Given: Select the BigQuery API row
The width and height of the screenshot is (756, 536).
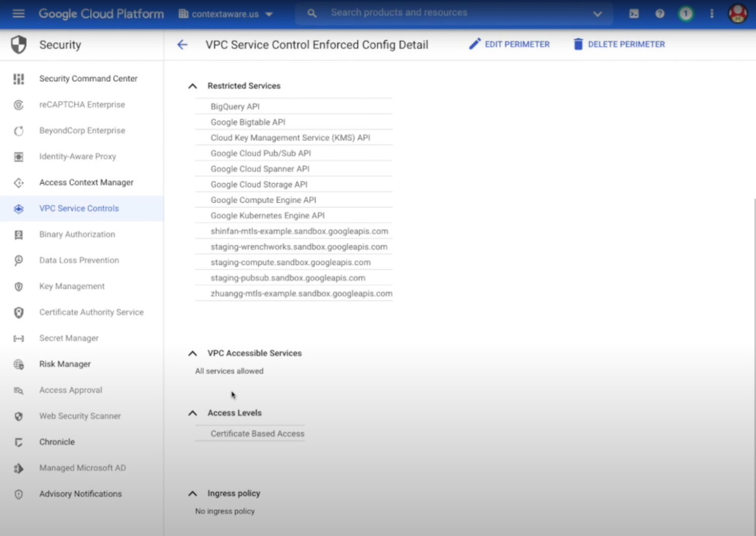Looking at the screenshot, I should 294,106.
